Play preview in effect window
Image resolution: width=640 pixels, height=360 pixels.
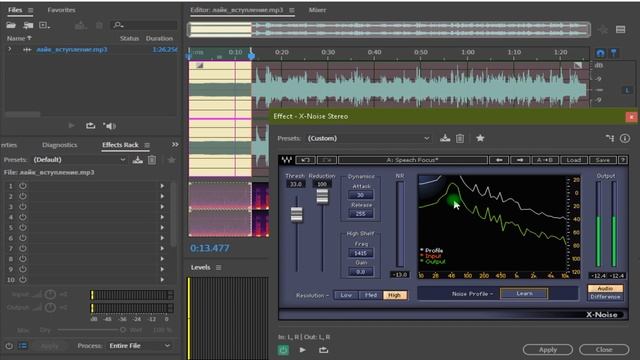click(x=302, y=350)
